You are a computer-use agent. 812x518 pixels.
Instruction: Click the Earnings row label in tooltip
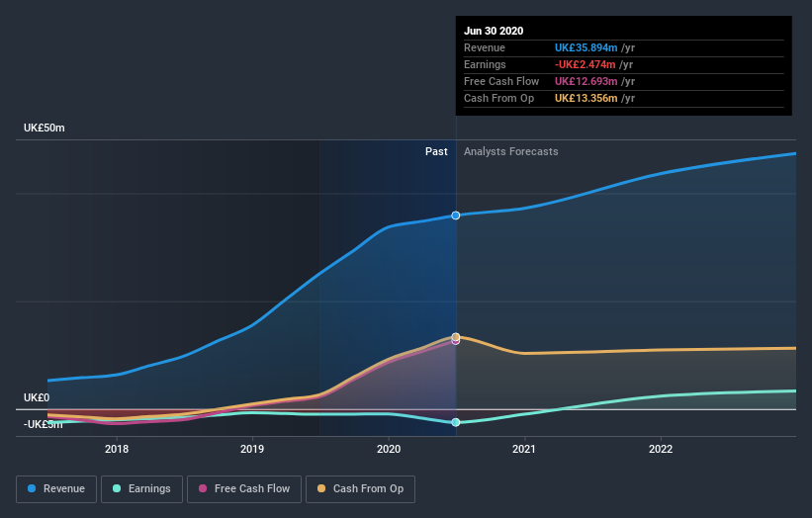point(485,64)
